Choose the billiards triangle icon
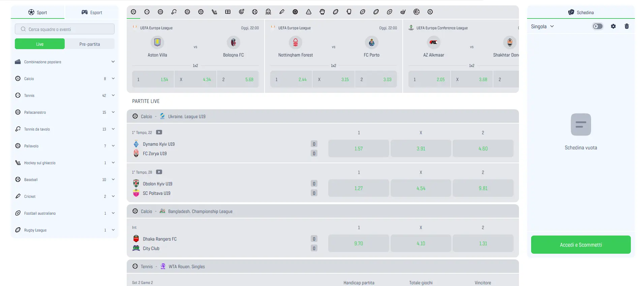The height and width of the screenshot is (286, 644). click(309, 12)
